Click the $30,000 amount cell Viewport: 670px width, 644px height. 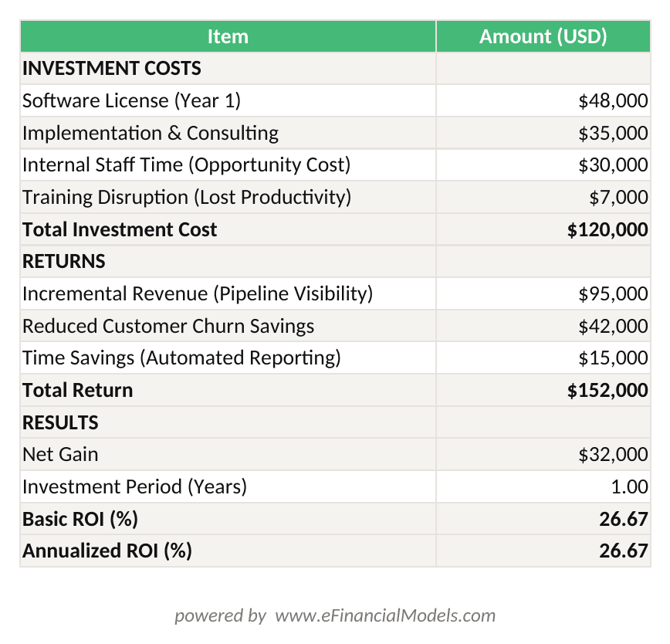pos(543,165)
